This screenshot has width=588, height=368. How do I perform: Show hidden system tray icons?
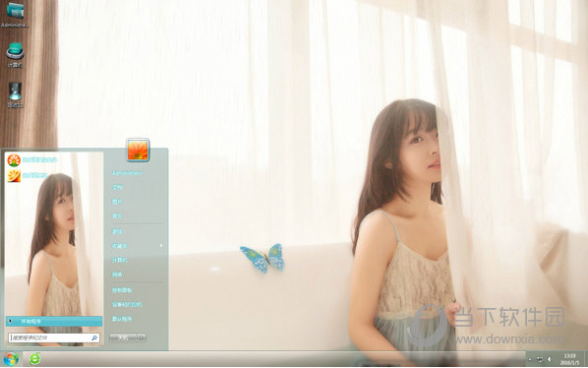point(530,359)
